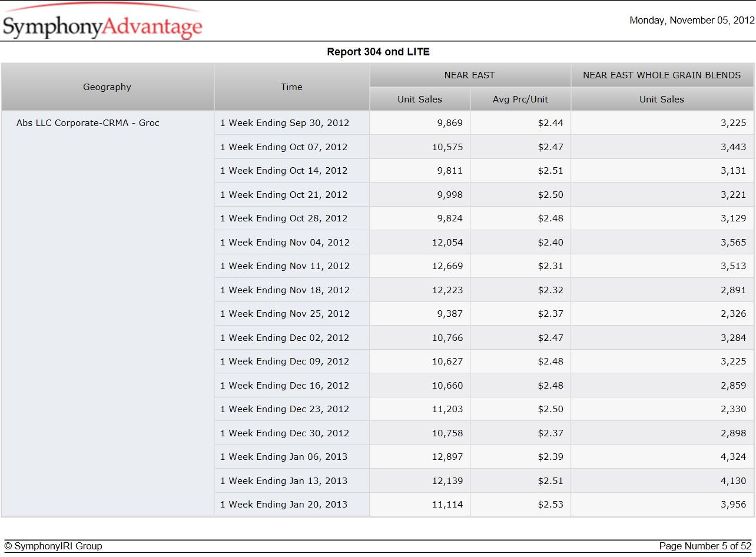Click Page Number 5 of 52 footer
The width and height of the screenshot is (756, 557).
(x=705, y=546)
